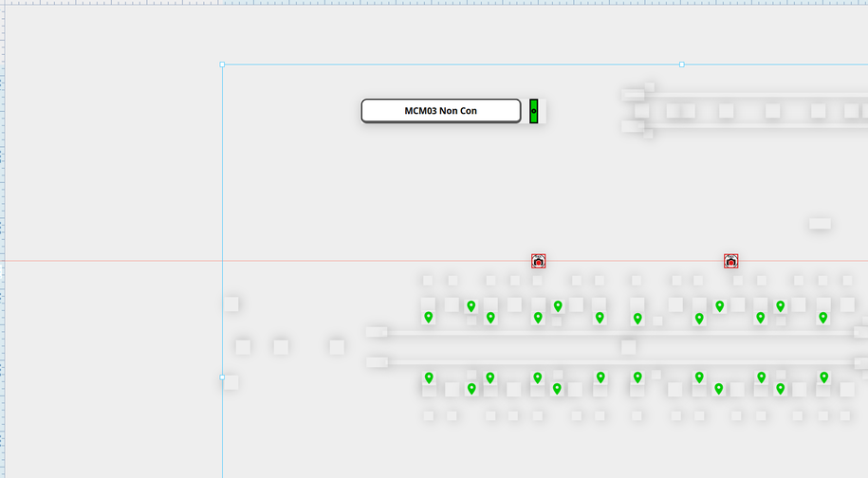Viewport: 868px width, 478px height.
Task: Select the raised green pin below right camera
Action: 720,305
